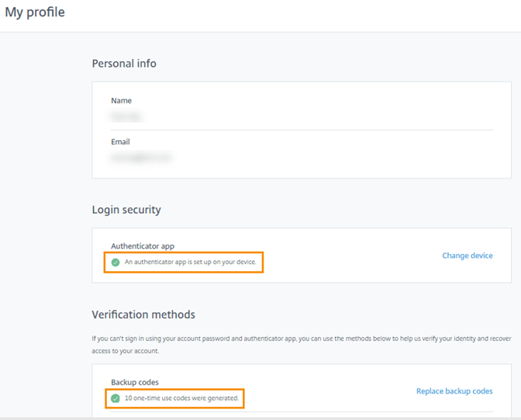
Task: Click the Change device link
Action: click(467, 256)
